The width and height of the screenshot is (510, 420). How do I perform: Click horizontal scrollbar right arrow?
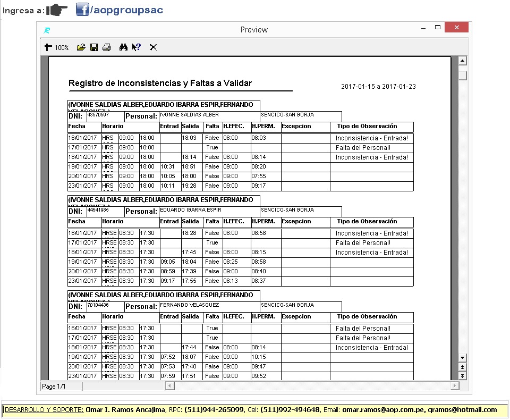(x=455, y=386)
